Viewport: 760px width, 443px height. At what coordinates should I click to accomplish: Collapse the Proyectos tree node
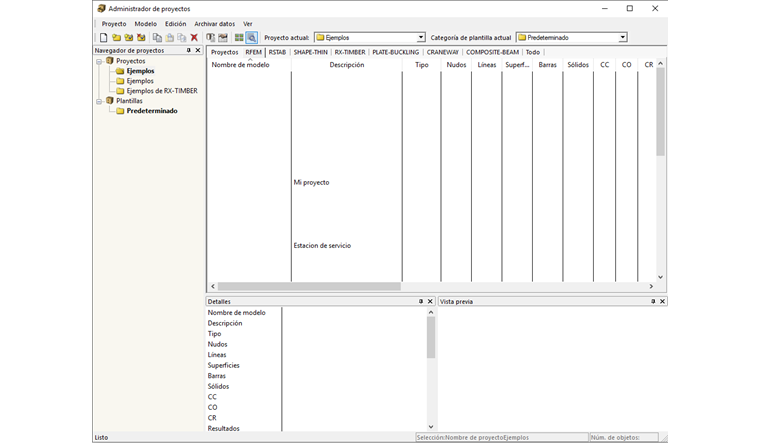click(x=99, y=62)
